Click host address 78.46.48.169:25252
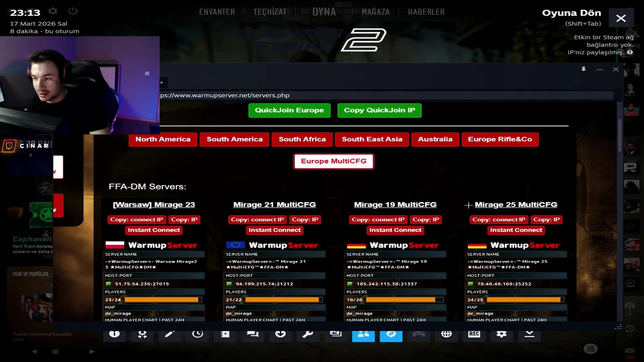 [x=505, y=284]
